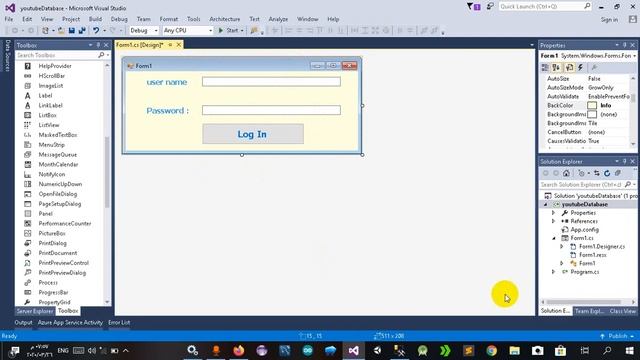Viewport: 640px width, 360px height.
Task: Click the Save All toolbar icon
Action: click(x=82, y=31)
